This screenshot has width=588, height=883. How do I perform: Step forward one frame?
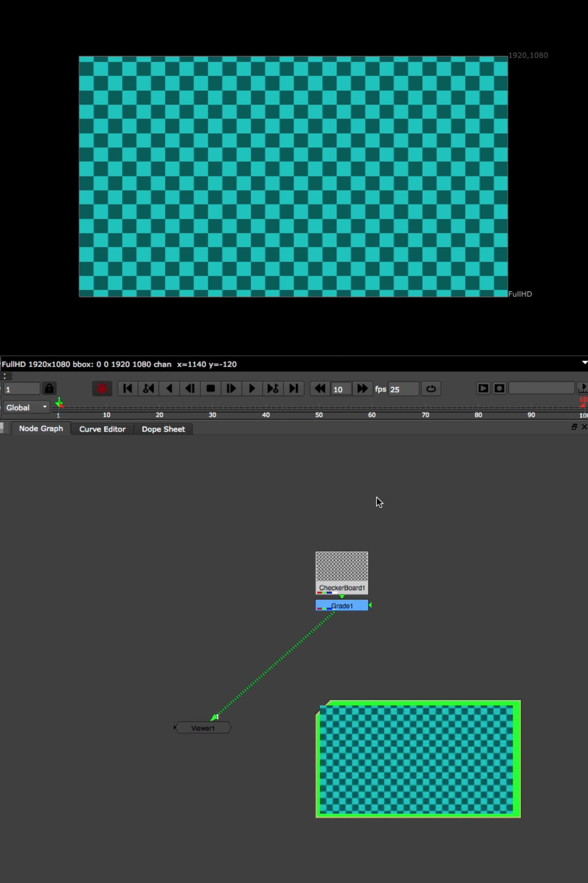pos(231,388)
